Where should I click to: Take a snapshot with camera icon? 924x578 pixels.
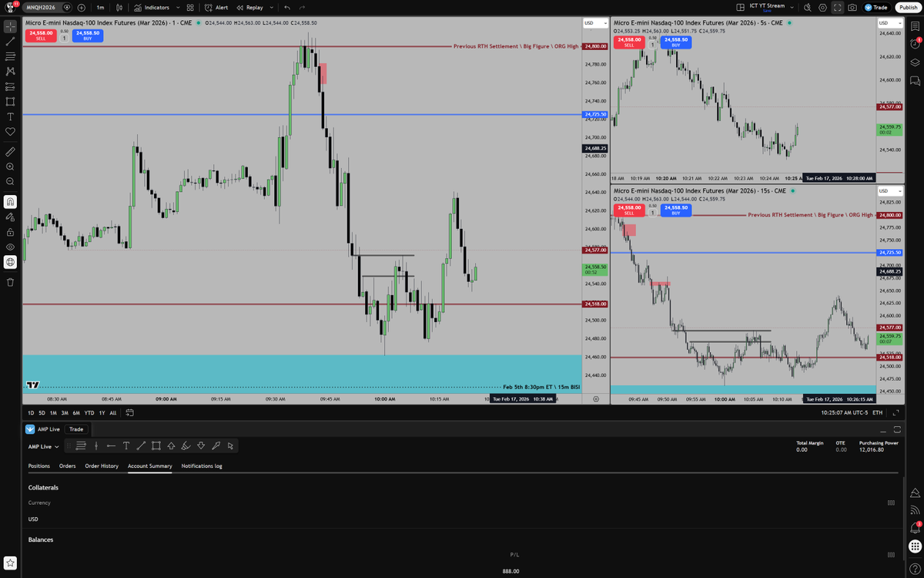(x=852, y=7)
